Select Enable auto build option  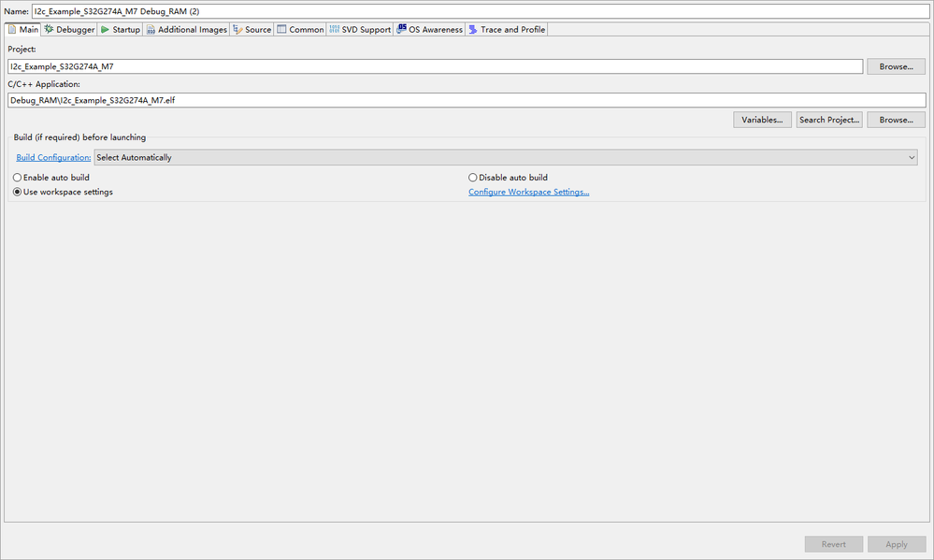(x=51, y=178)
